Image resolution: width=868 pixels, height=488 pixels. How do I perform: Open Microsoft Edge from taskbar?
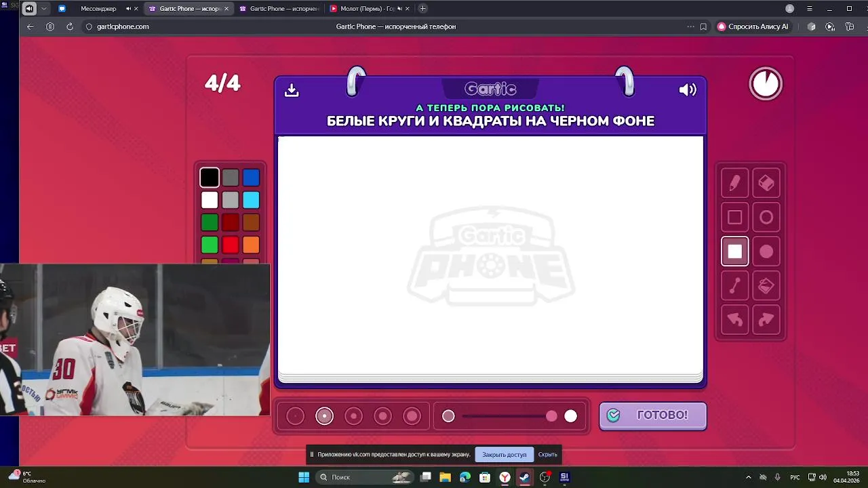pos(465,477)
